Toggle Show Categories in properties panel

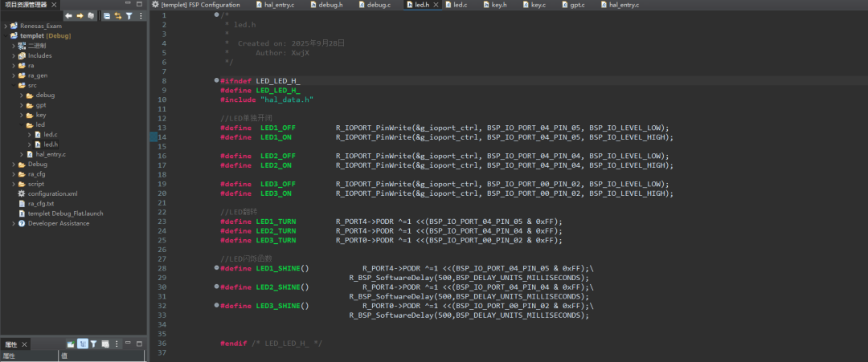[83, 344]
